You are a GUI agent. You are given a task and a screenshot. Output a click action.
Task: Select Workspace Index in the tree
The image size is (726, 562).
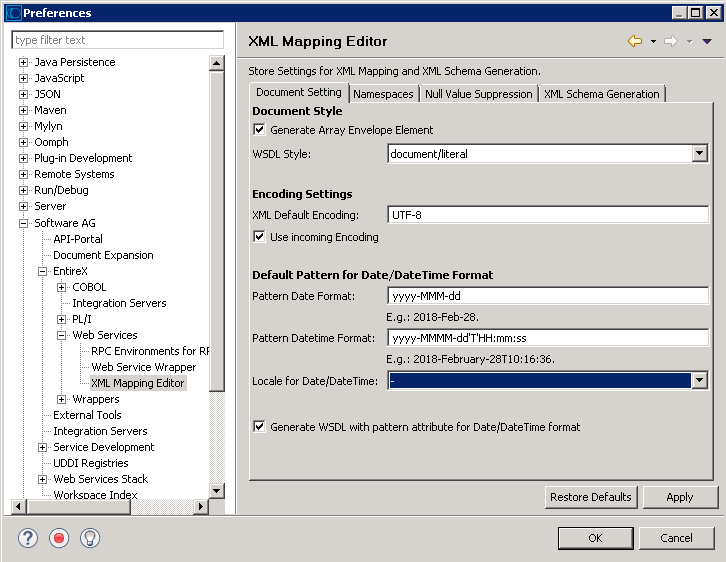click(x=95, y=495)
